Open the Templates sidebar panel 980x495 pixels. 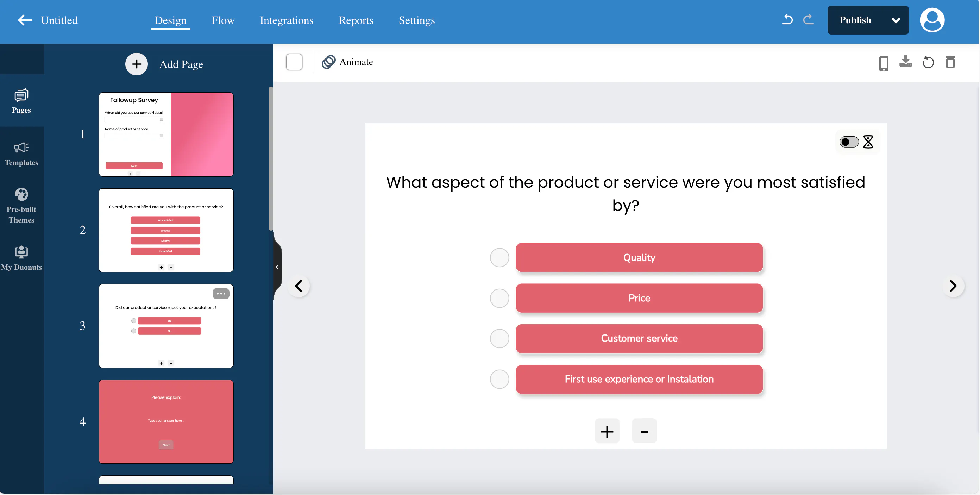(x=21, y=154)
